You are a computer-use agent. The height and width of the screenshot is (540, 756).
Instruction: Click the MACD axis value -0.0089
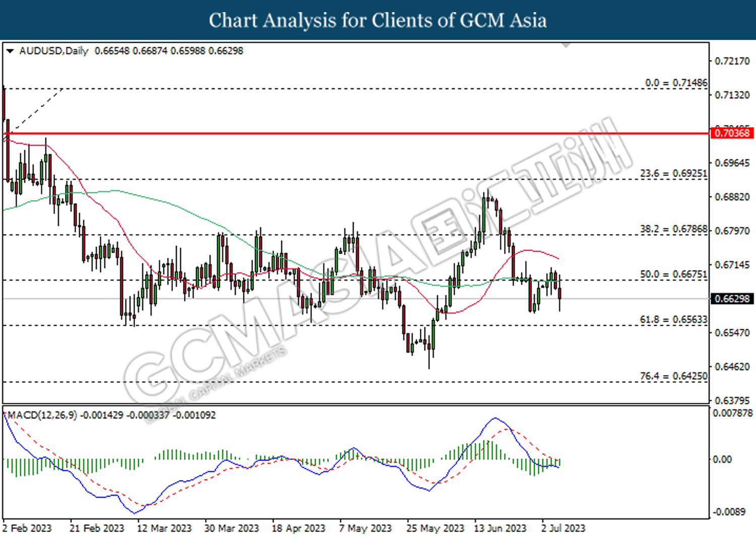[x=729, y=512]
